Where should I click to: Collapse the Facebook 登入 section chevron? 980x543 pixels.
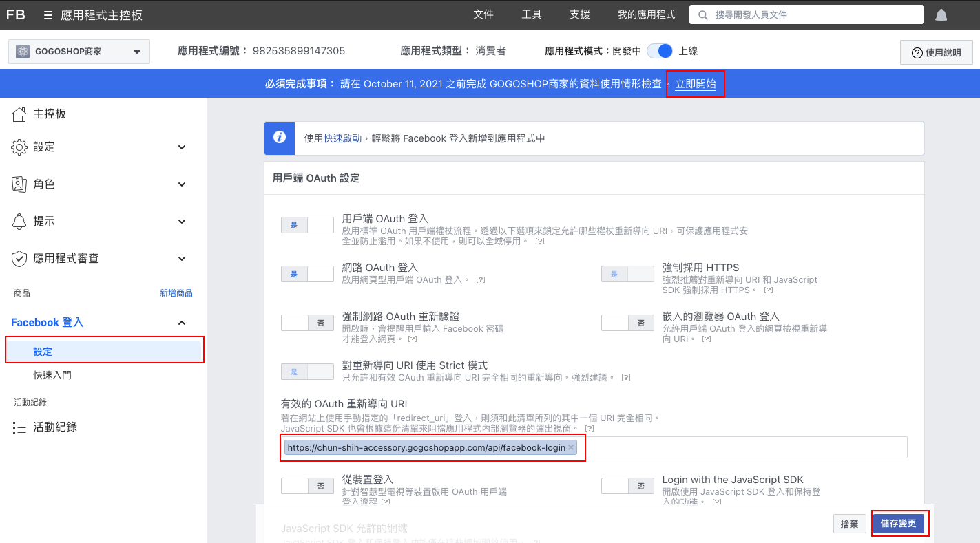(x=182, y=323)
